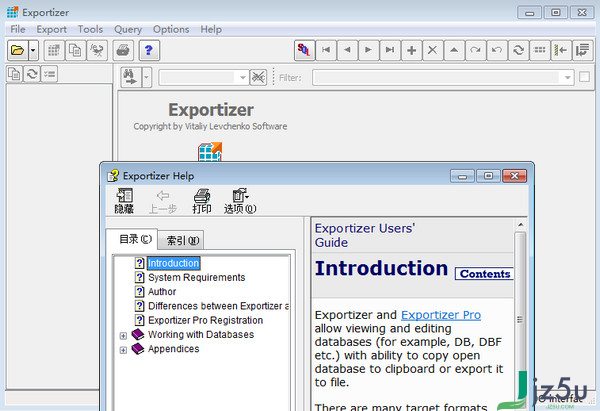600x411 pixels.
Task: Open the File menu
Action: (x=18, y=29)
